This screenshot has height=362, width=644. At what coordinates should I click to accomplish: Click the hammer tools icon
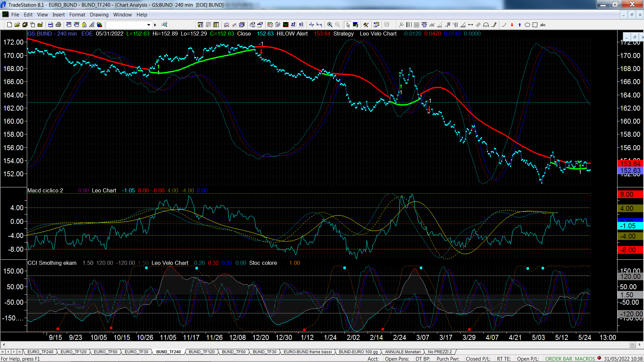pos(366,24)
